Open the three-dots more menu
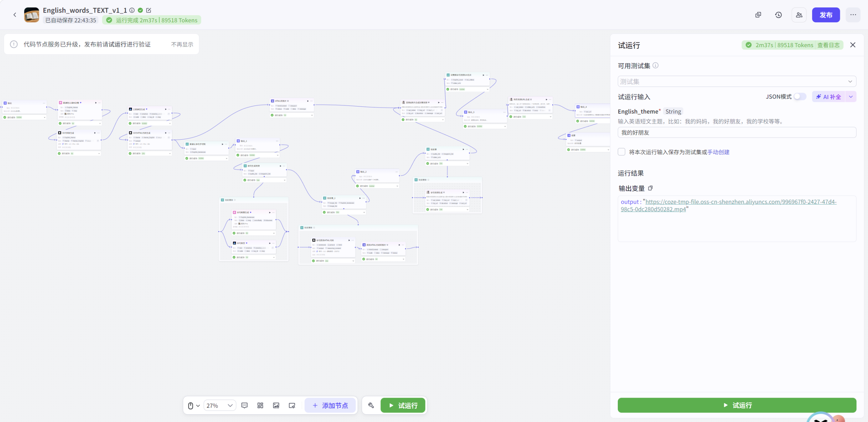Image resolution: width=868 pixels, height=422 pixels. pyautogui.click(x=853, y=15)
